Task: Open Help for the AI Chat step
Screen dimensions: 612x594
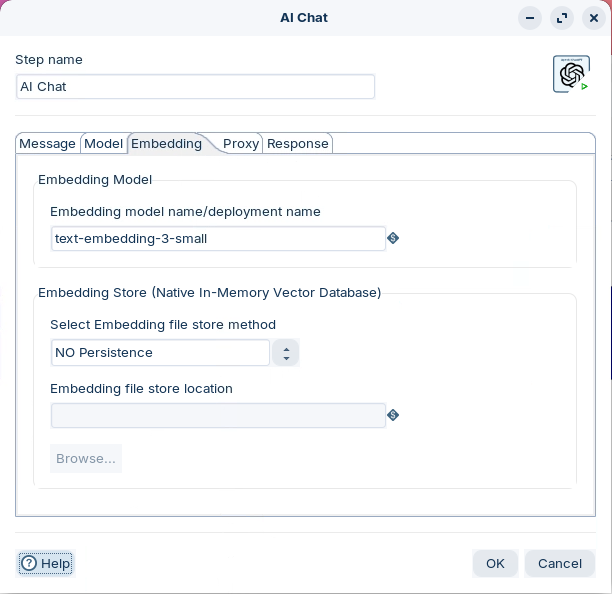Action: (x=46, y=563)
